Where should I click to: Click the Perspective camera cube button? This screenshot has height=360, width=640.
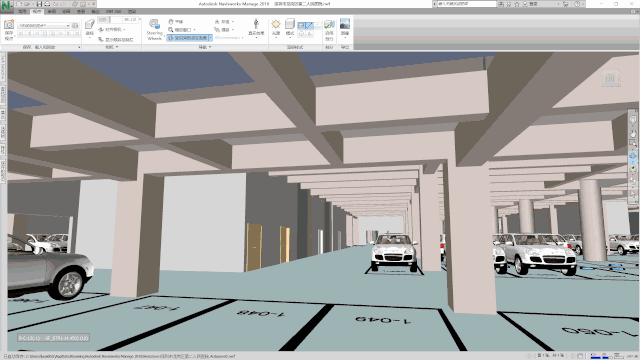pos(90,25)
